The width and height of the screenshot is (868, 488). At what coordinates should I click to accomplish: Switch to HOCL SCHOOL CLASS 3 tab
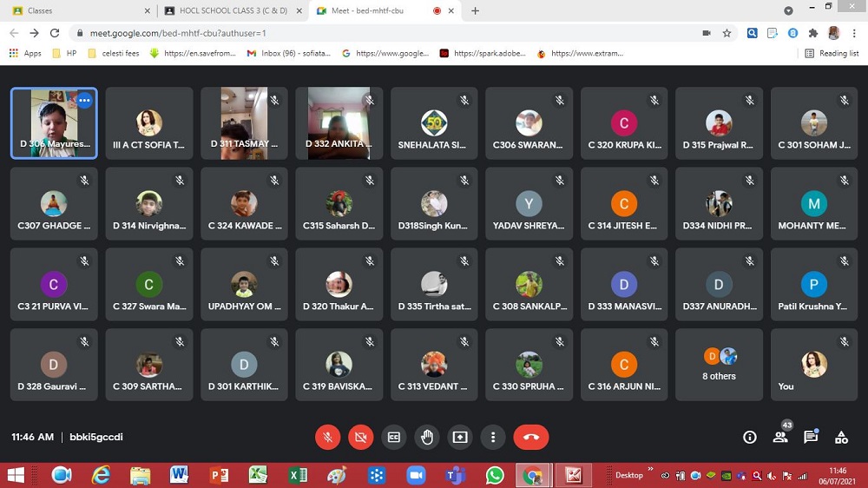[x=233, y=11]
